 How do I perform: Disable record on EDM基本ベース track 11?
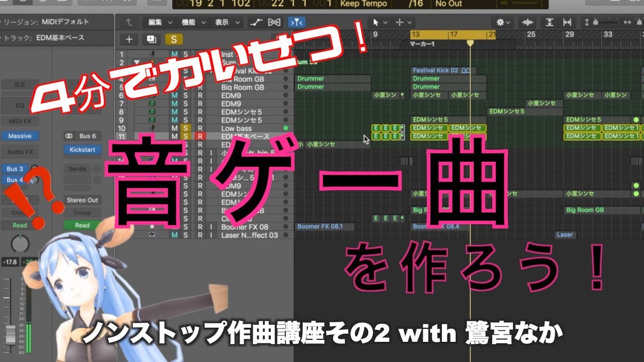pyautogui.click(x=200, y=136)
